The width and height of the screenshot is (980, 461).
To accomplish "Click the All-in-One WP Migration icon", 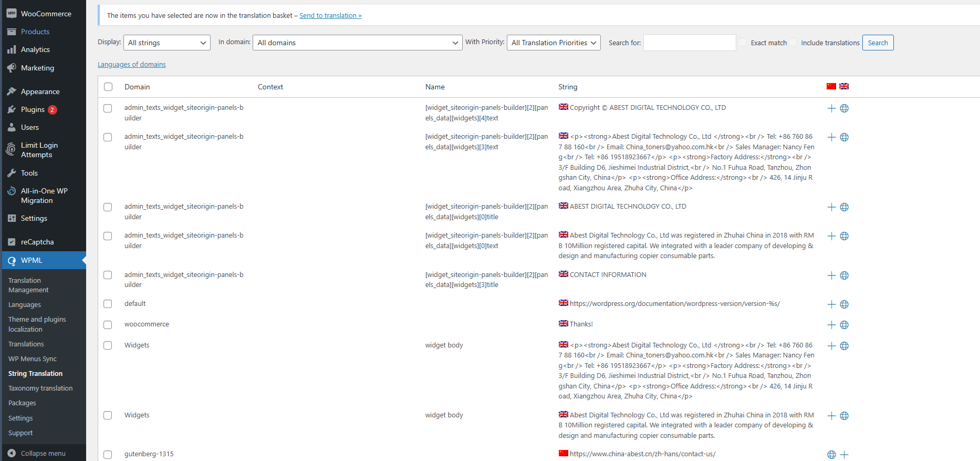I will point(12,191).
